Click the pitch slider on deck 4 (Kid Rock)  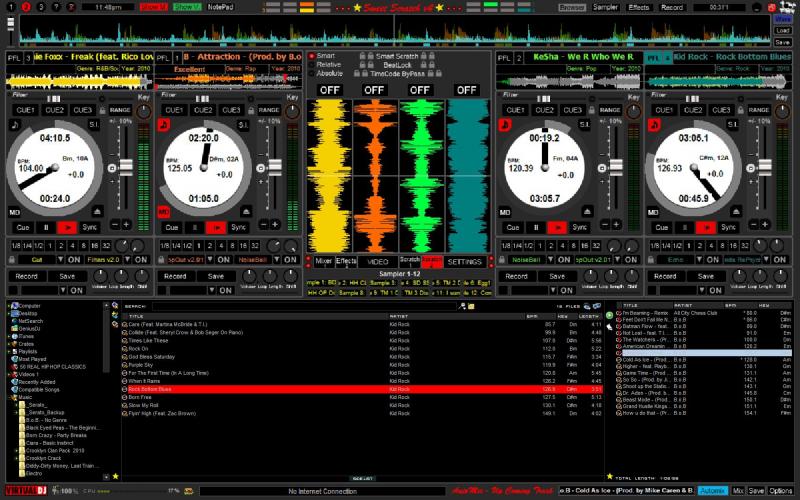[x=764, y=167]
